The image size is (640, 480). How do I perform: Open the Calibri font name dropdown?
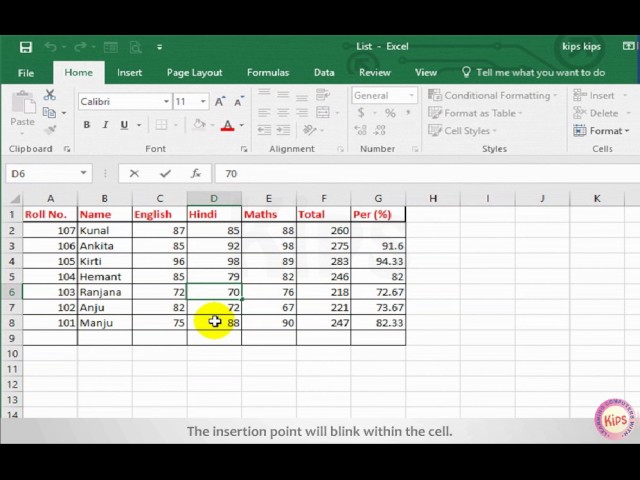pos(166,101)
